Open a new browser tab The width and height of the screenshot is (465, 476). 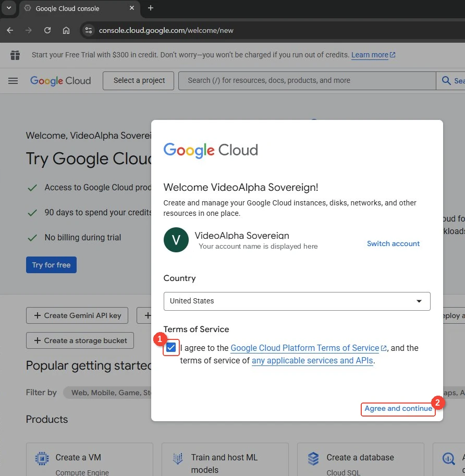[x=151, y=8]
